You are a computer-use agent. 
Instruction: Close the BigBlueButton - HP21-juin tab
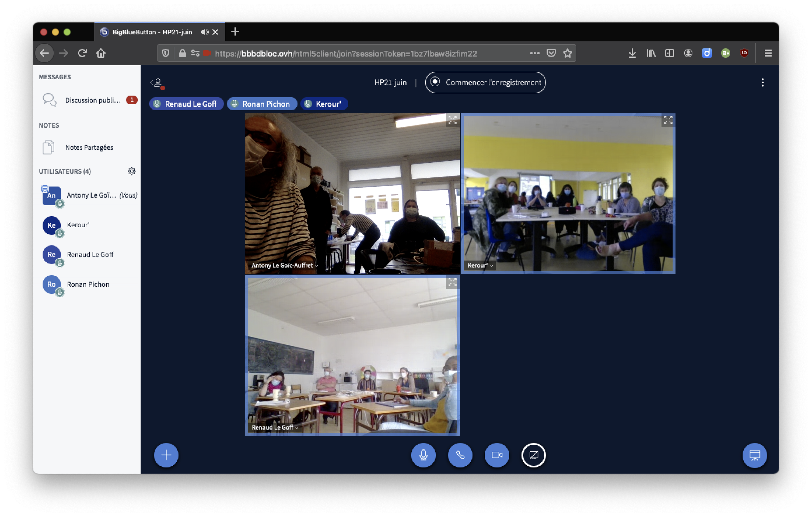[x=215, y=32]
